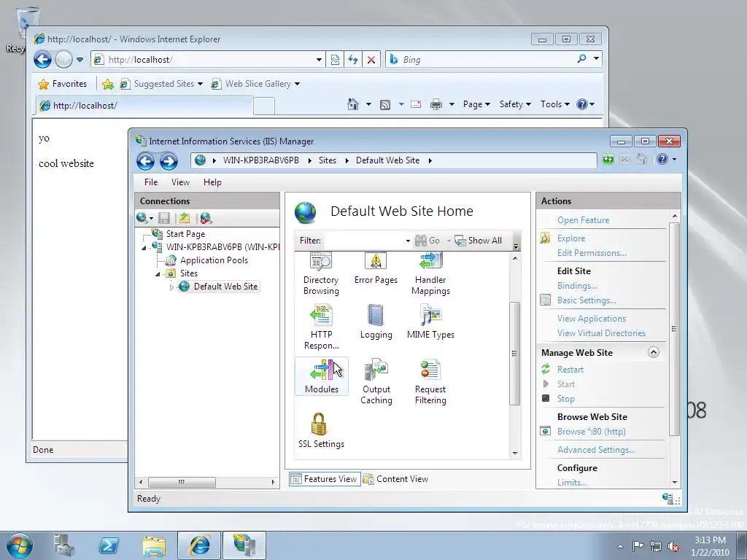The width and height of the screenshot is (747, 560).
Task: Select the http://localhost/ tab in IE
Action: 144,105
